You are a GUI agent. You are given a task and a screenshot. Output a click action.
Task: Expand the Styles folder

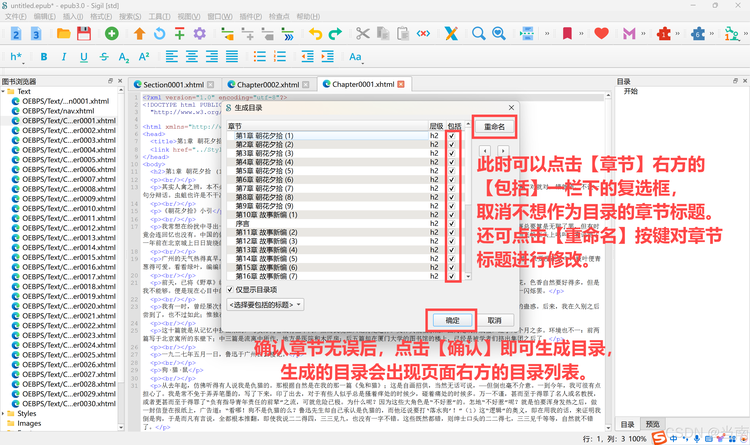(x=3, y=413)
